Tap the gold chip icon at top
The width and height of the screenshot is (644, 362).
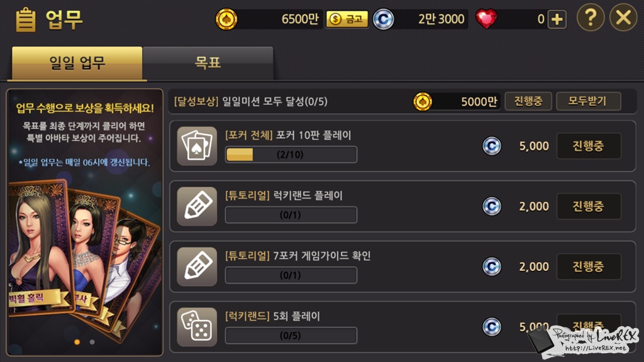pyautogui.click(x=226, y=19)
